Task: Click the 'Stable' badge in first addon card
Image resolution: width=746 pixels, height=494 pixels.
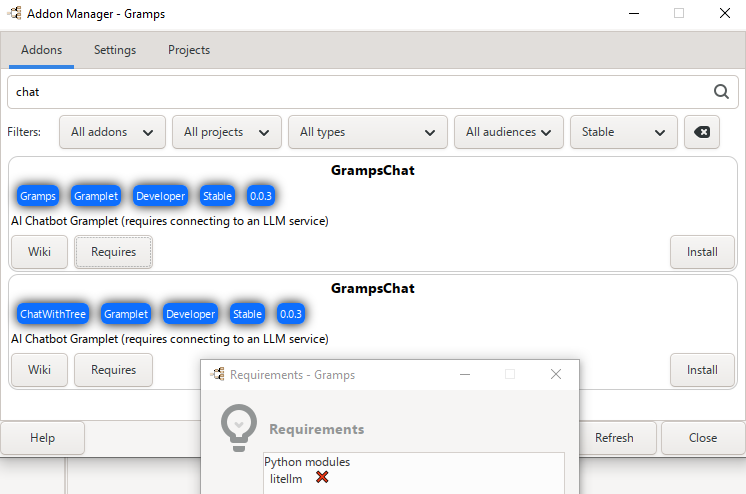Action: [217, 196]
